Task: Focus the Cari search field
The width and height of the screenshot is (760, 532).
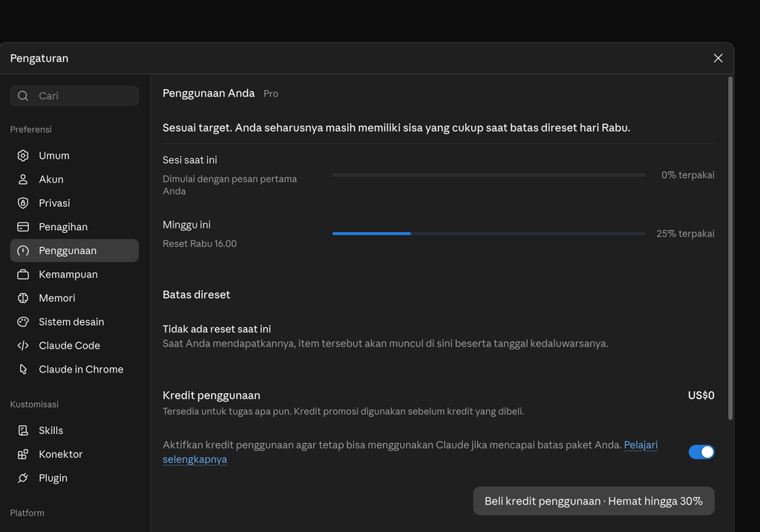Action: (x=74, y=96)
